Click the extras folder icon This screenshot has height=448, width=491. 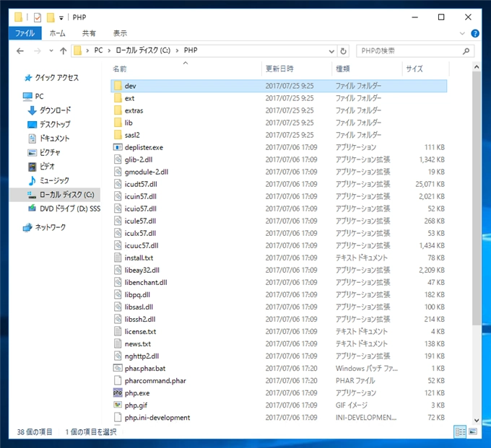click(x=118, y=110)
